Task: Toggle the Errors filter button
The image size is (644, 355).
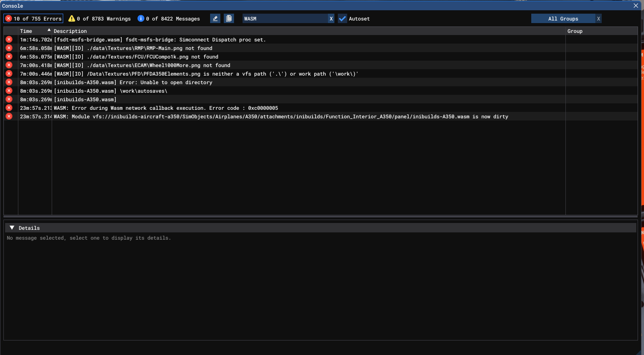Action: pos(33,18)
